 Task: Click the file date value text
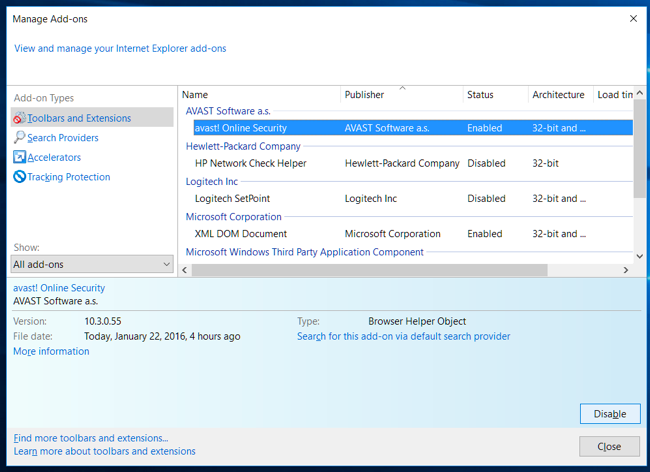tap(162, 336)
